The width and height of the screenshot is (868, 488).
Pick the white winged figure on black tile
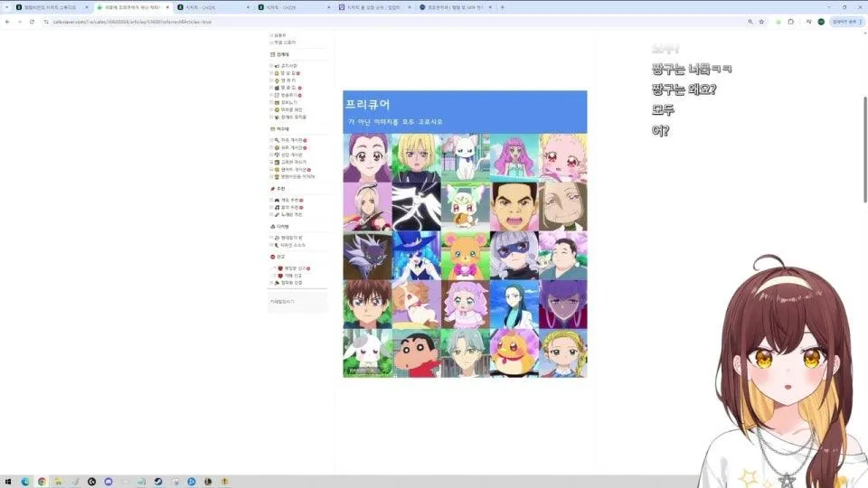pyautogui.click(x=416, y=207)
